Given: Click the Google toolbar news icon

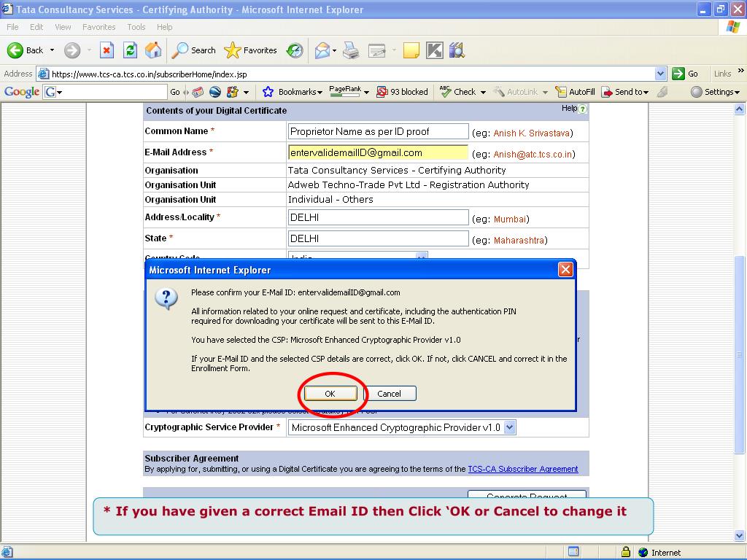Looking at the screenshot, I should point(198,92).
